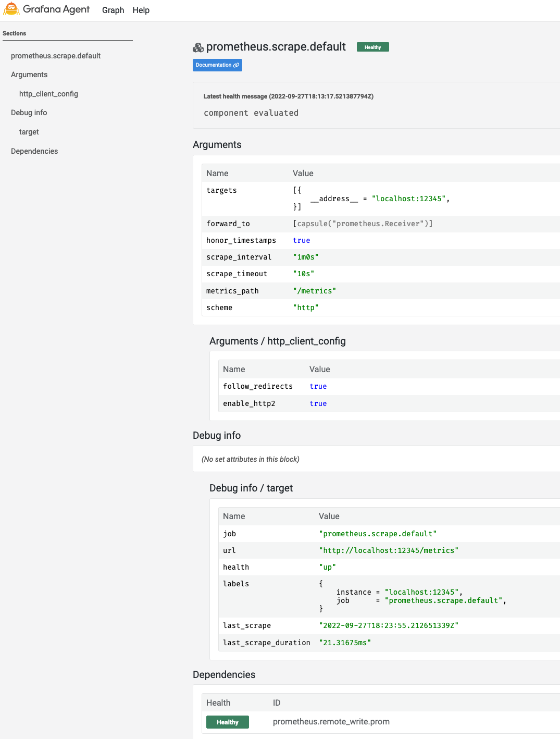Follow the prometheus.remote_write.prom dependency link

pyautogui.click(x=331, y=721)
